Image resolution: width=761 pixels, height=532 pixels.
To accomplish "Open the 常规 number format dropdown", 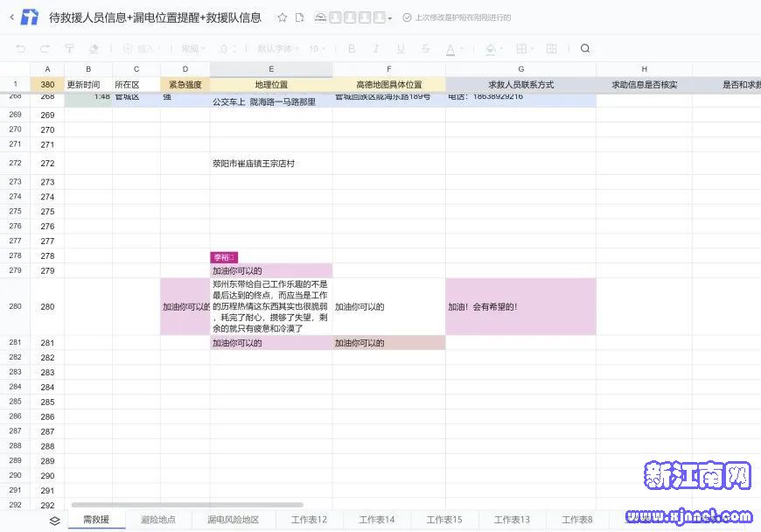I will pyautogui.click(x=193, y=48).
